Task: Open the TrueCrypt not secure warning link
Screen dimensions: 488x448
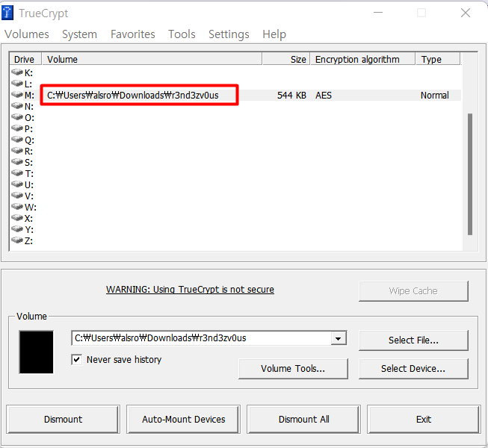Action: (190, 290)
